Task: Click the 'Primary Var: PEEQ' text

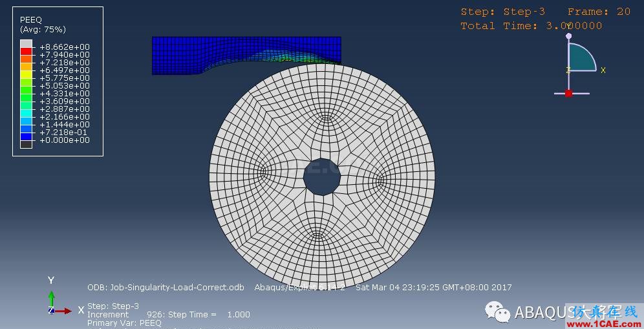Action: click(124, 323)
